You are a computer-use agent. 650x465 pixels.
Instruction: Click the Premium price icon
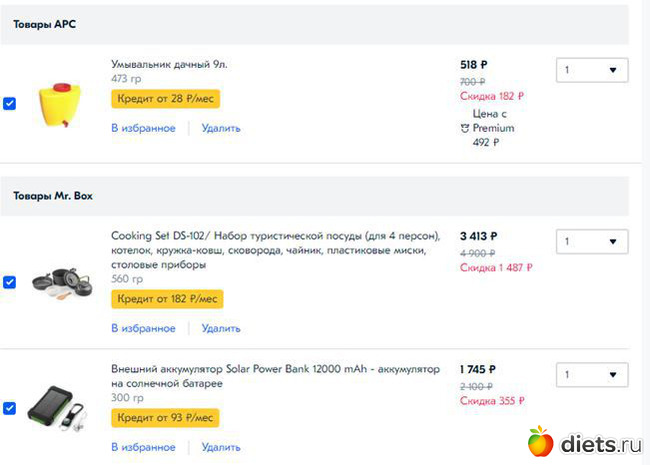point(466,129)
